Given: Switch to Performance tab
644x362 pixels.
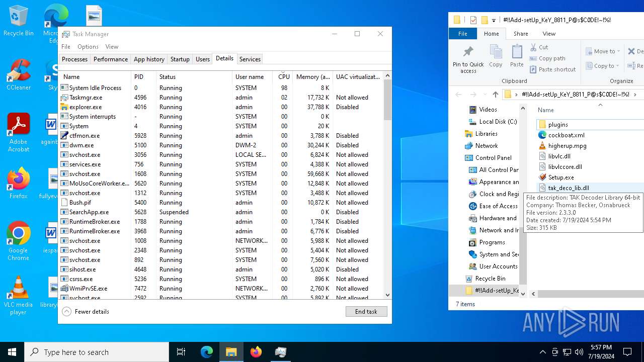Looking at the screenshot, I should [111, 59].
